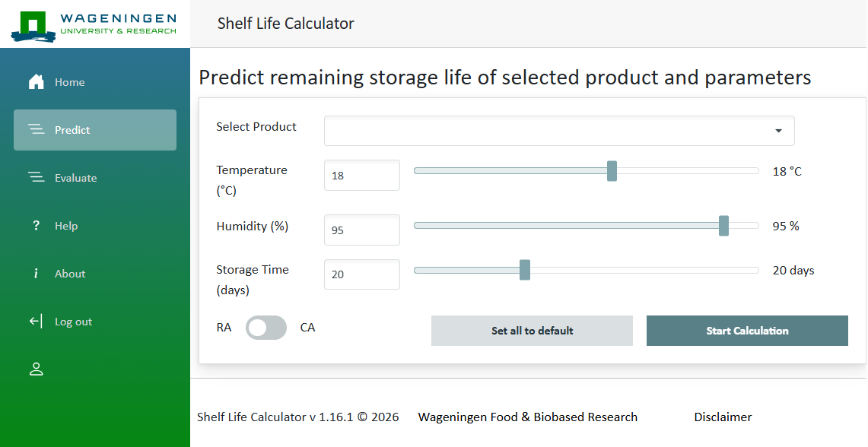The image size is (868, 447).
Task: Click the Temperature value input field
Action: pos(361,176)
